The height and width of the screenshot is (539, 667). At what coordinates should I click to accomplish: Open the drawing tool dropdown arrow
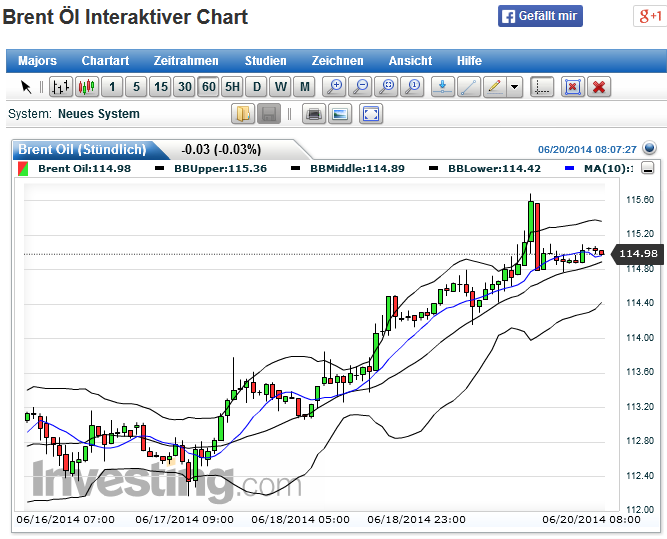coord(514,87)
